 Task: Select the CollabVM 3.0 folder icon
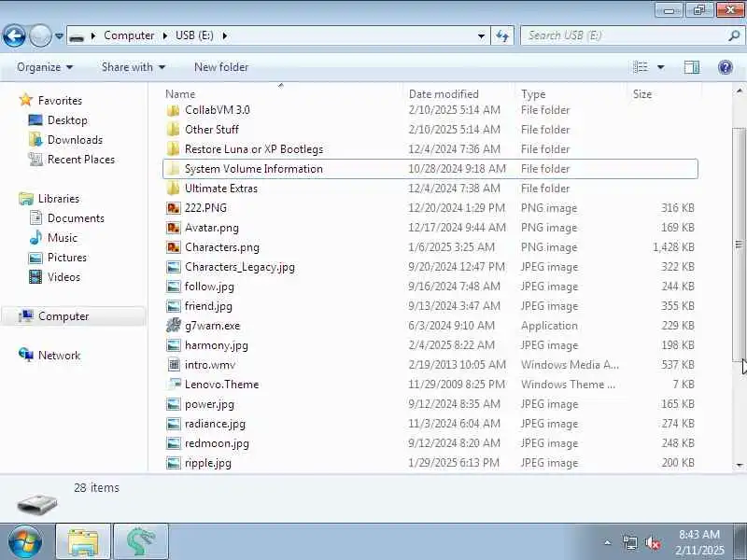click(174, 110)
